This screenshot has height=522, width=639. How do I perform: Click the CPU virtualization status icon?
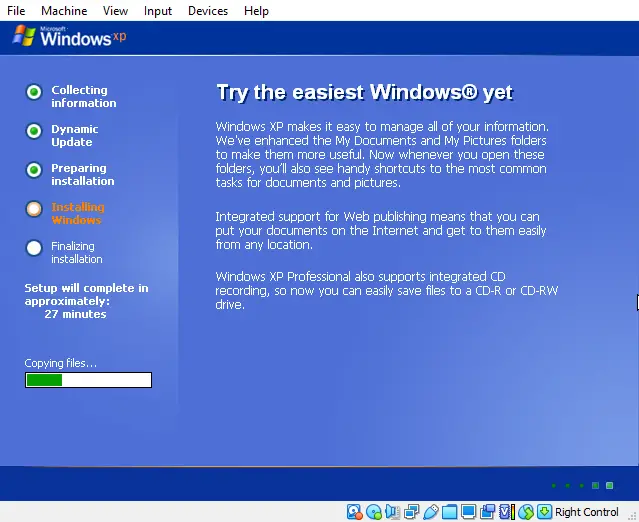pyautogui.click(x=507, y=512)
